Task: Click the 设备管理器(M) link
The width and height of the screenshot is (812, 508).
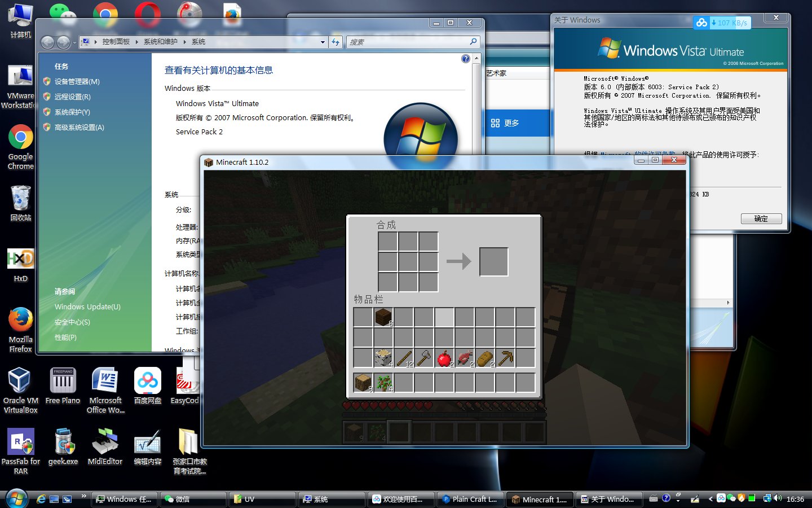Action: (x=77, y=82)
